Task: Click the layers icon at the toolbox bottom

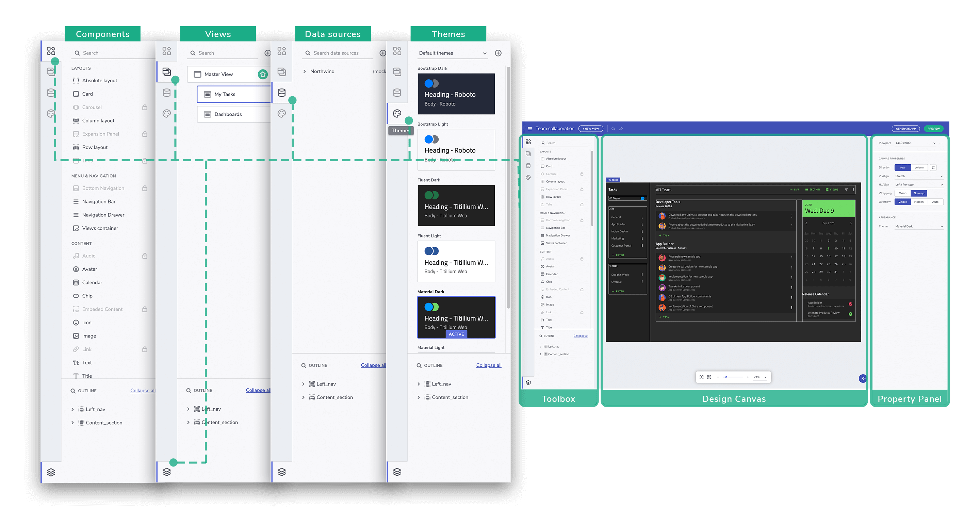Action: 528,383
